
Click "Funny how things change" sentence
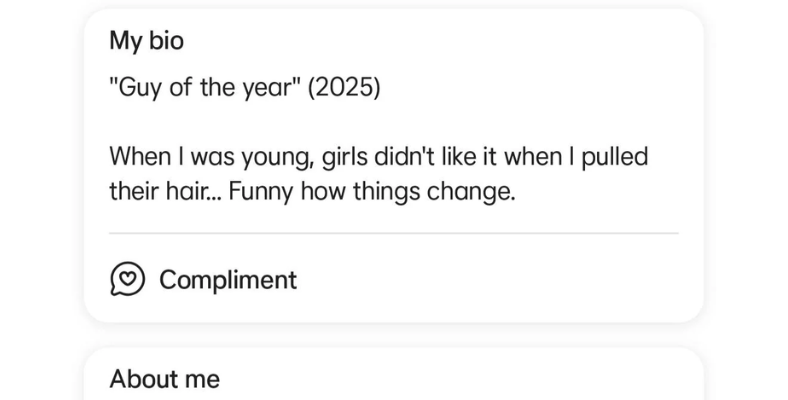(x=371, y=192)
